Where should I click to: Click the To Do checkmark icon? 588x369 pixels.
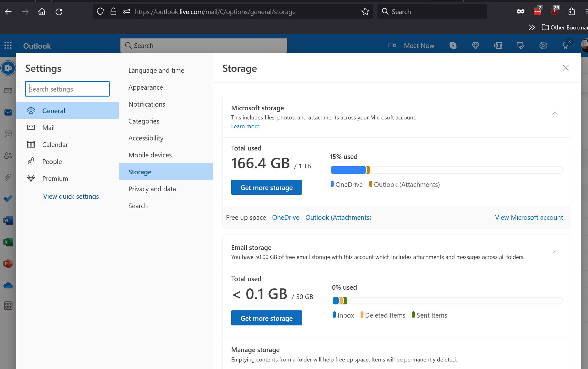(8, 199)
